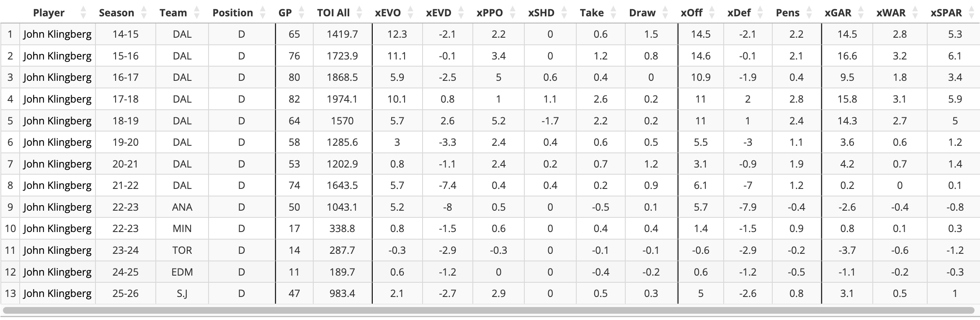Click the sort arrows beside xWAR header
This screenshot has width=980, height=320.
pyautogui.click(x=915, y=13)
